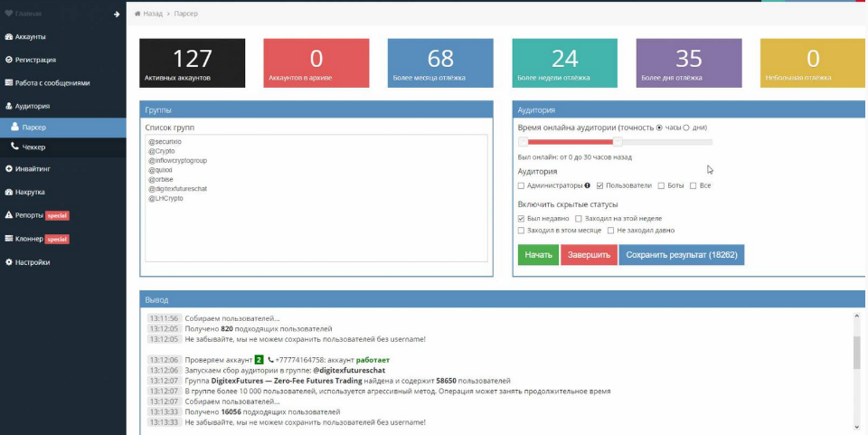This screenshot has height=435, width=868.
Task: Click the Инвайтинг plus icon
Action: click(x=8, y=168)
